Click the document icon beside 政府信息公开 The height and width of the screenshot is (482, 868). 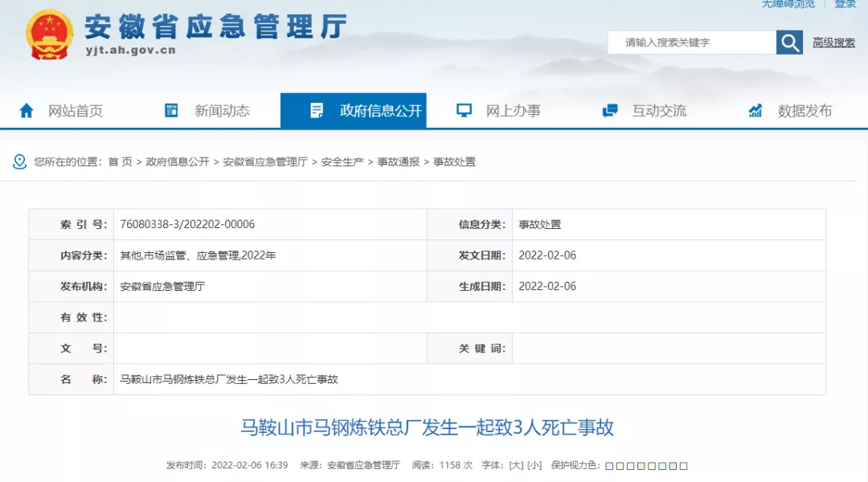[x=317, y=111]
